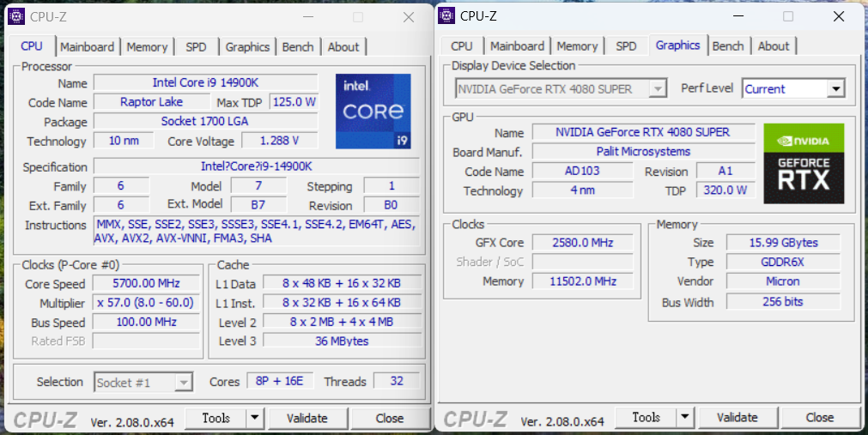Image resolution: width=868 pixels, height=435 pixels.
Task: Close right CPU-Z window with title bar X
Action: point(839,16)
